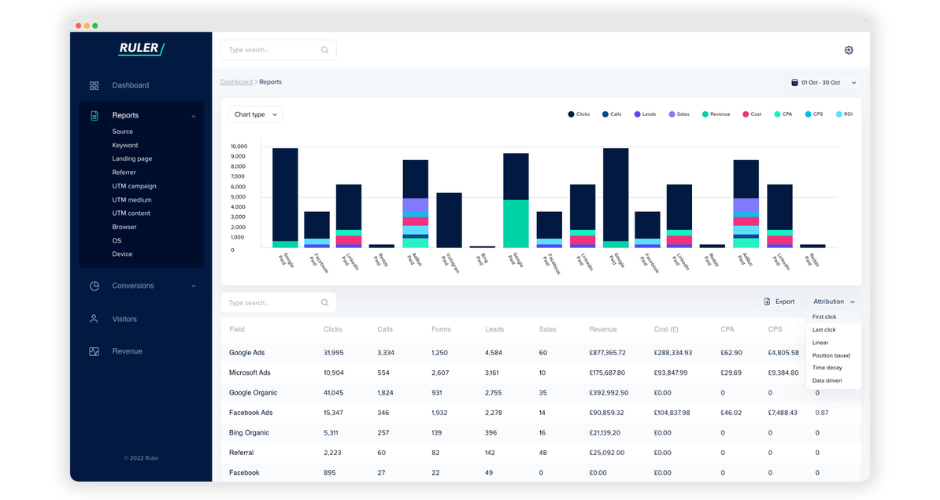The image size is (940, 500).
Task: Click the Forms column header
Action: point(441,329)
